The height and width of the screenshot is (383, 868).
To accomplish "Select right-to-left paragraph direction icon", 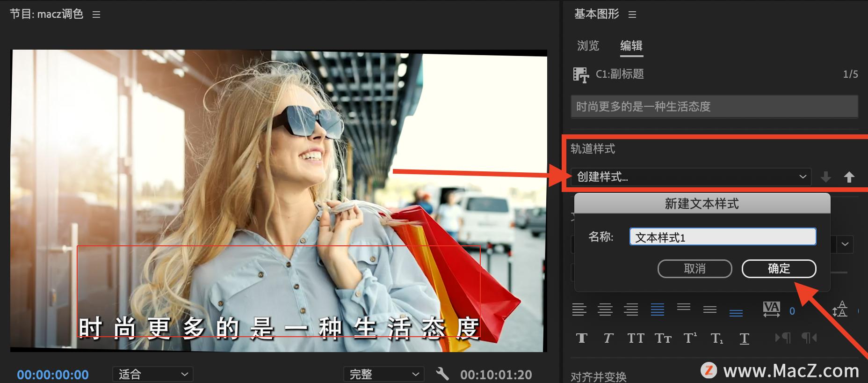I will 809,338.
